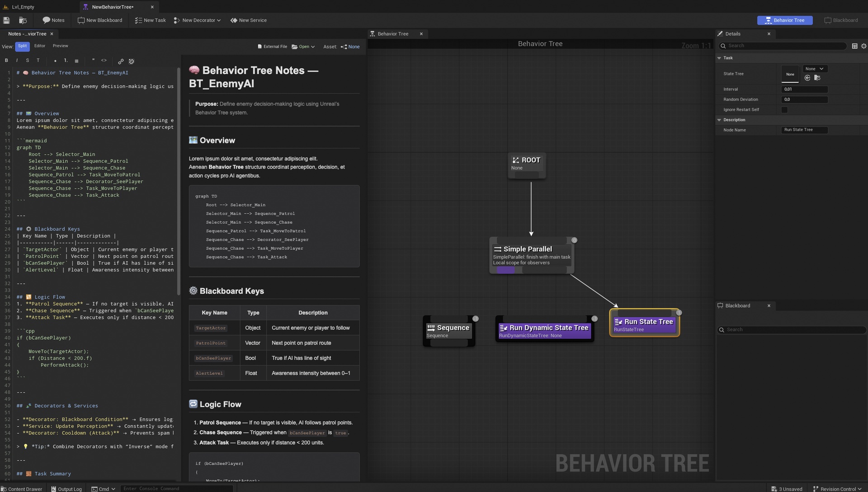Open Details panel settings gear
Image resolution: width=868 pixels, height=492 pixels.
pyautogui.click(x=863, y=46)
